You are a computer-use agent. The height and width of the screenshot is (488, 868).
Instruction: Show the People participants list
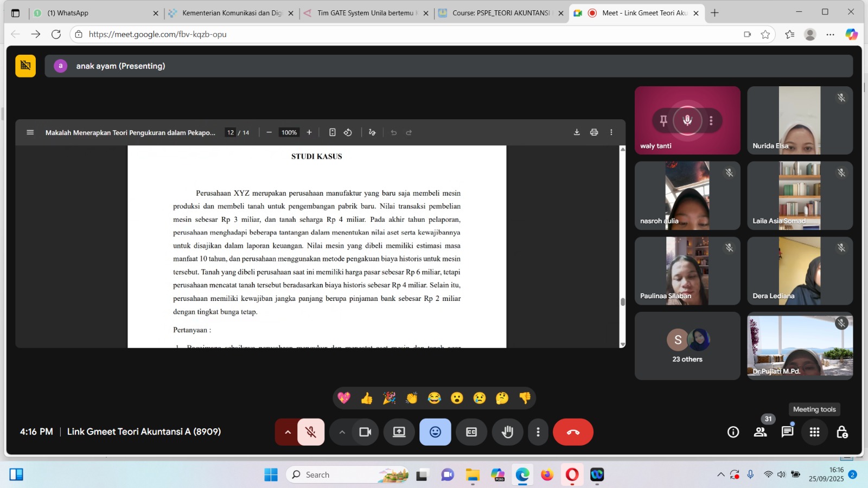[760, 432]
